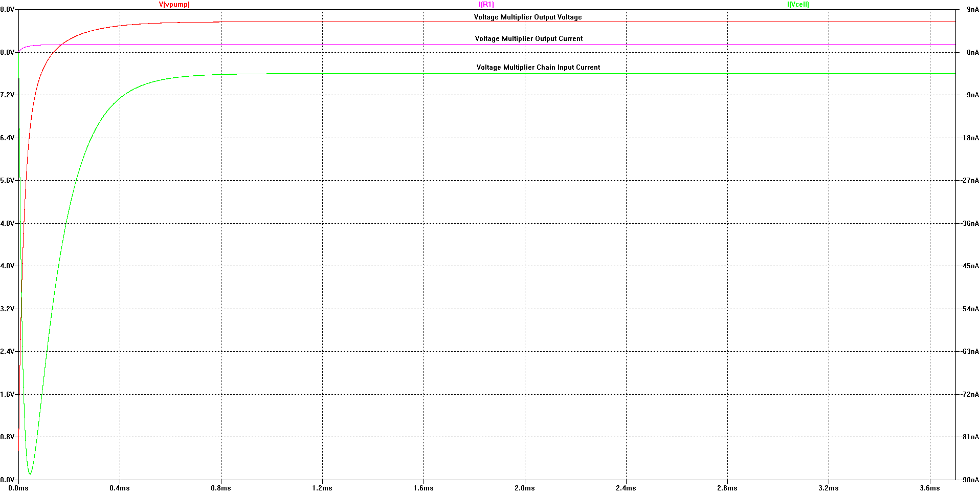Click the green curve's minimum dip point
Screen dimensions: 980x493
pos(30,474)
